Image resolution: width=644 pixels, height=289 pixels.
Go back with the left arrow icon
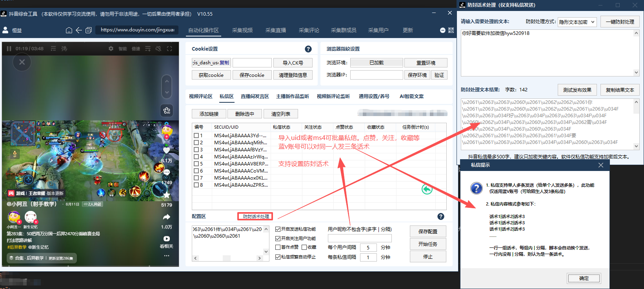[x=79, y=30]
